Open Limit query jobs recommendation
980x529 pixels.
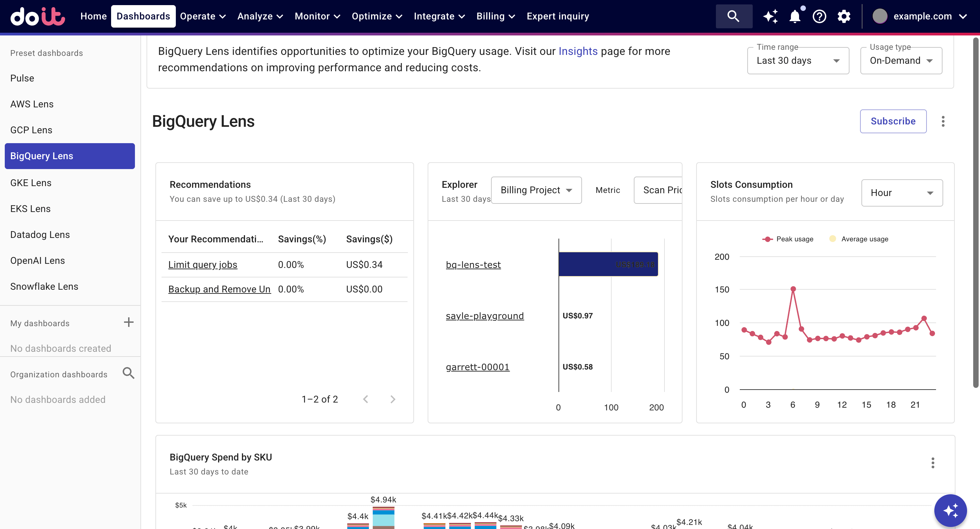[203, 264]
